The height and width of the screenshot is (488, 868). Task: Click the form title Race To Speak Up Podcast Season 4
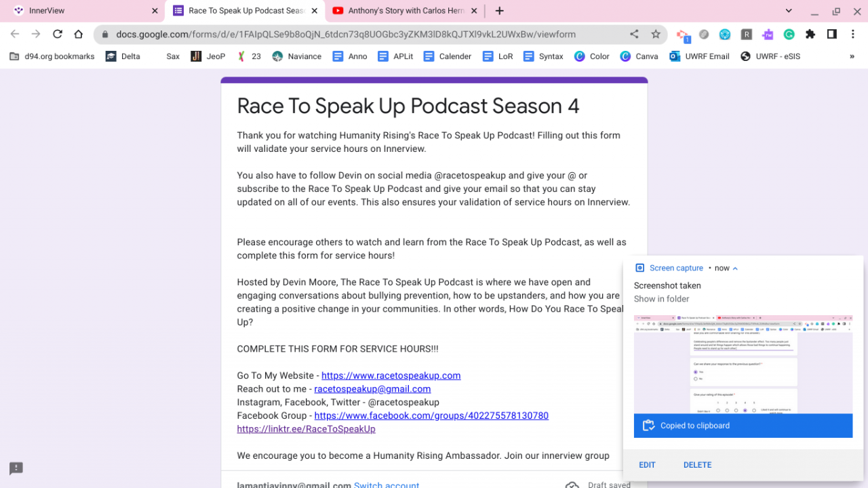click(x=408, y=106)
